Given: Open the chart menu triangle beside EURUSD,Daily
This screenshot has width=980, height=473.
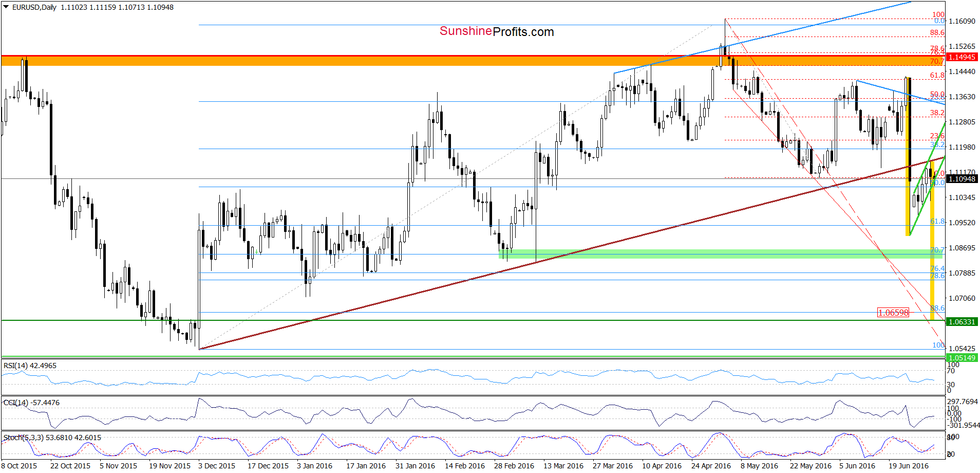Looking at the screenshot, I should [6, 7].
